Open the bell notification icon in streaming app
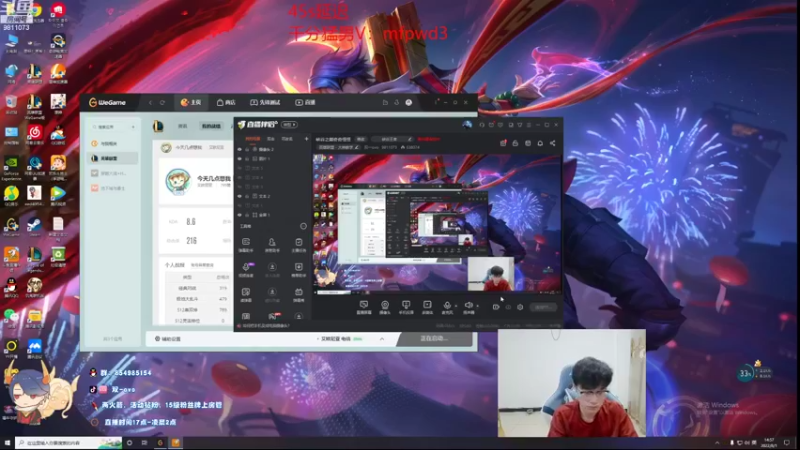The height and width of the screenshot is (450, 800). tap(540, 143)
